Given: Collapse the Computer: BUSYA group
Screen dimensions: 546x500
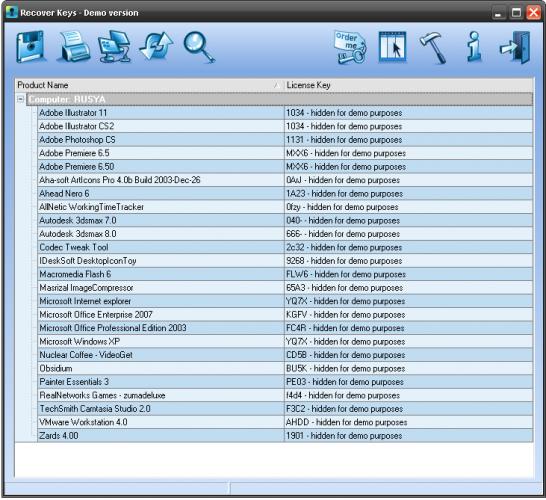Looking at the screenshot, I should point(20,99).
